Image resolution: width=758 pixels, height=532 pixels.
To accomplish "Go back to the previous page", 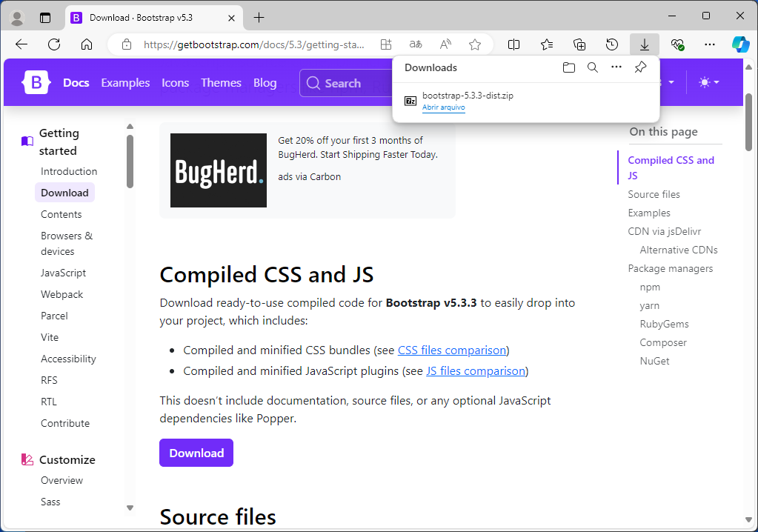I will [x=21, y=44].
